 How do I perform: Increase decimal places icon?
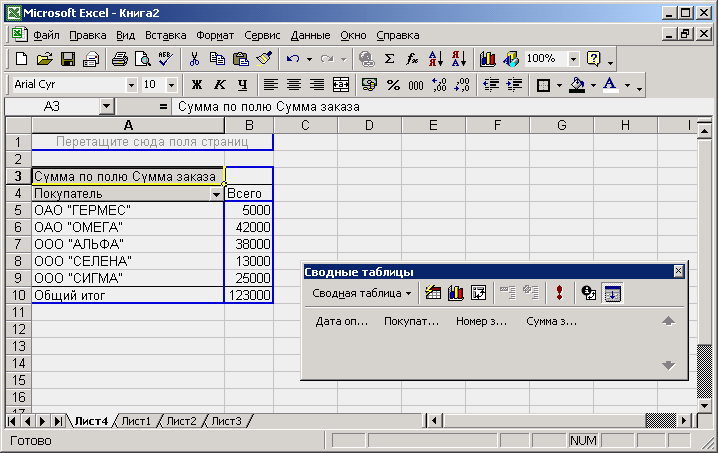tap(439, 85)
